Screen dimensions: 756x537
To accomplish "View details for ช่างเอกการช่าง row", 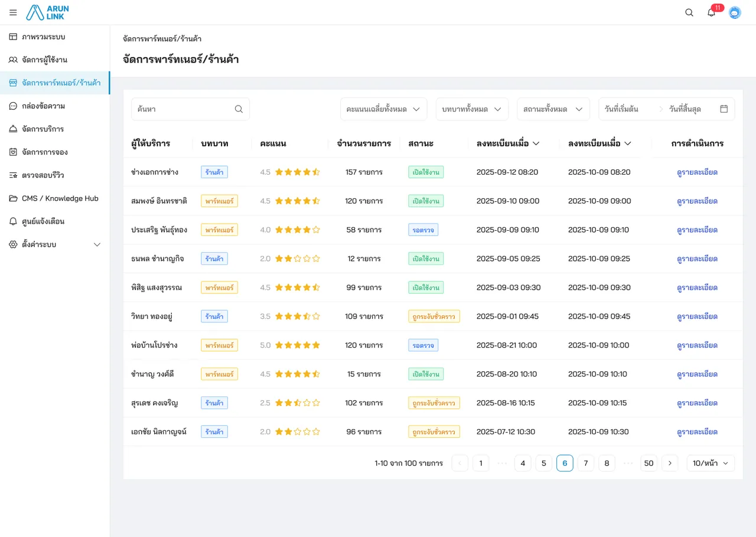I will [697, 172].
